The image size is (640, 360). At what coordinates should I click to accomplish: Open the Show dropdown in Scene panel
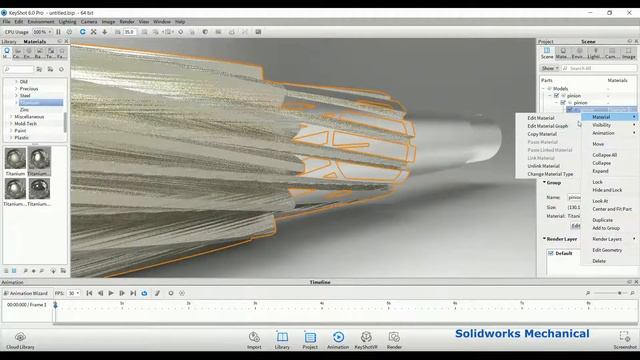[550, 68]
